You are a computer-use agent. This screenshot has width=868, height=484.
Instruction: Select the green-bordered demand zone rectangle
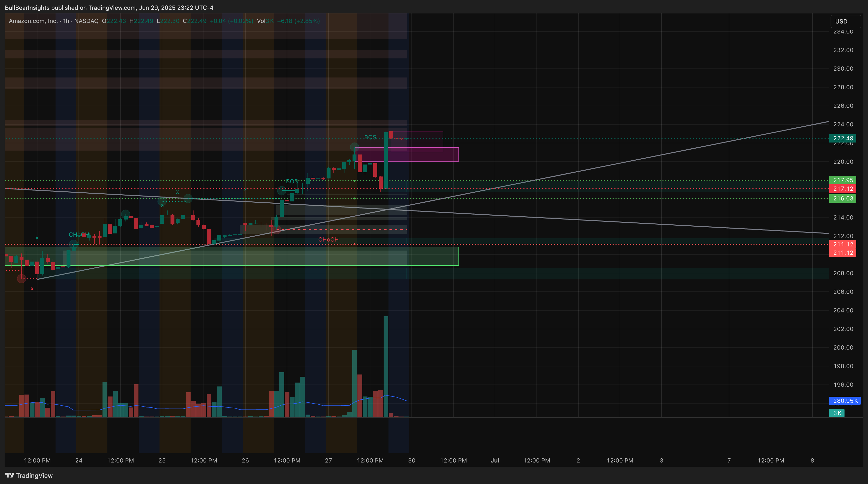tap(231, 256)
